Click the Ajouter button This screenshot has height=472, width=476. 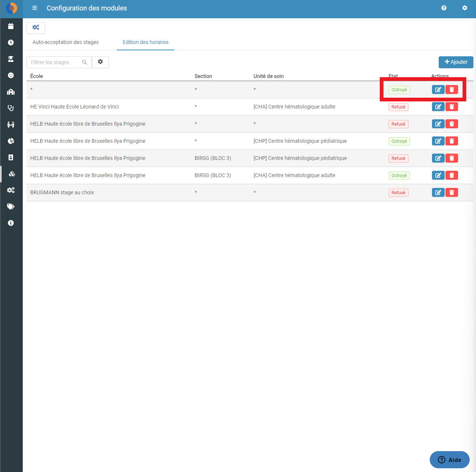coord(456,62)
